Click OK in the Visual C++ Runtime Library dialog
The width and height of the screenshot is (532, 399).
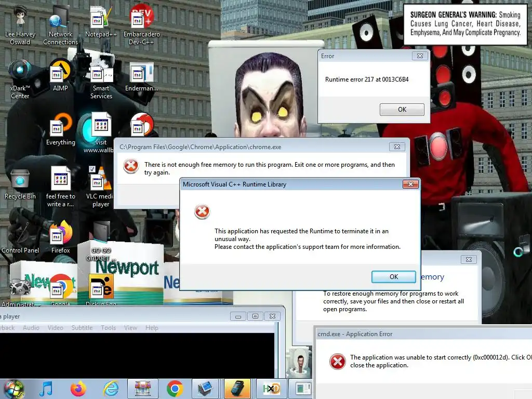pos(394,276)
